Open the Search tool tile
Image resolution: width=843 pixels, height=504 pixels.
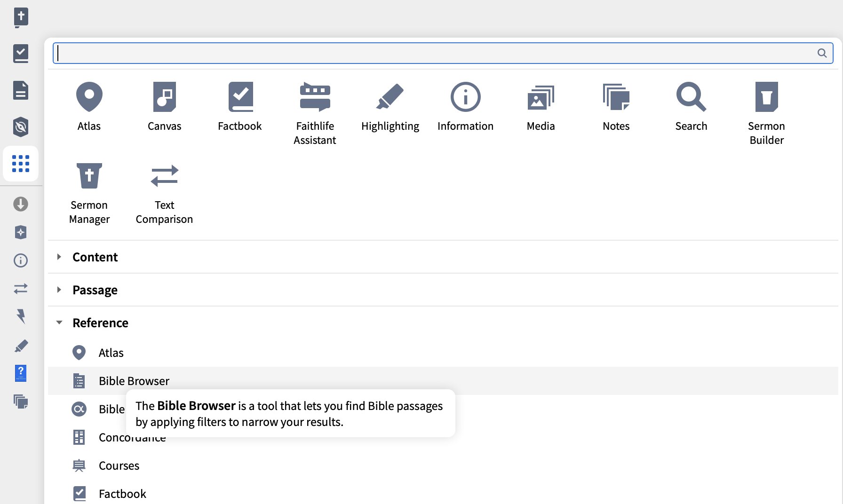point(691,107)
